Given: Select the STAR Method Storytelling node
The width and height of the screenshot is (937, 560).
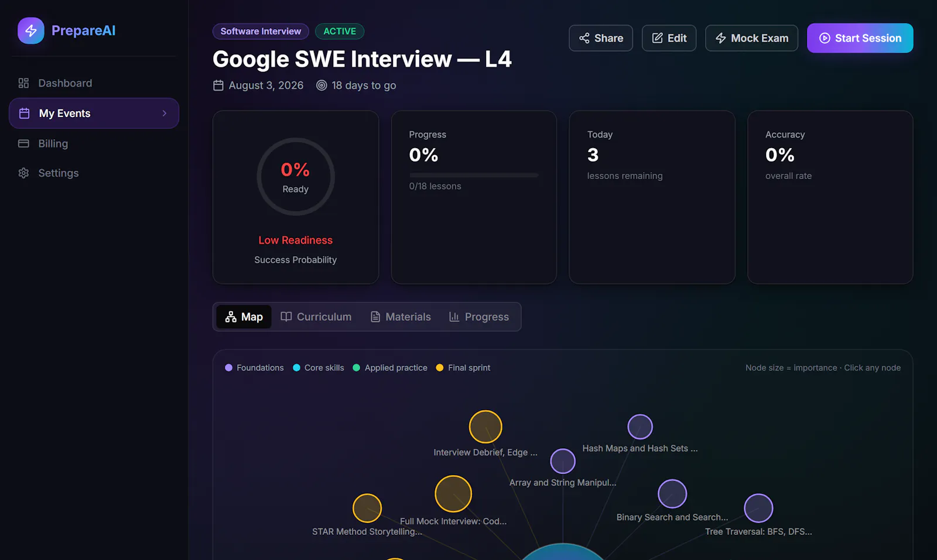Looking at the screenshot, I should pos(367,508).
